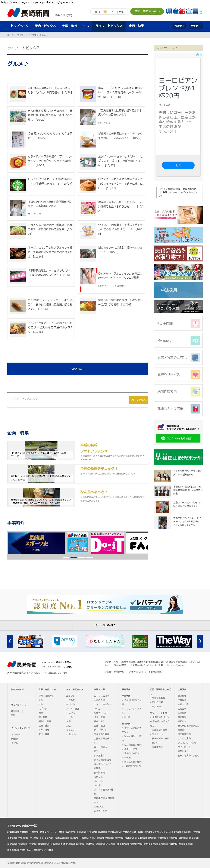The width and height of the screenshot is (210, 868).
Task: Open the 47CLUB お取り寄せ sidebar banner
Action: coord(178,254)
